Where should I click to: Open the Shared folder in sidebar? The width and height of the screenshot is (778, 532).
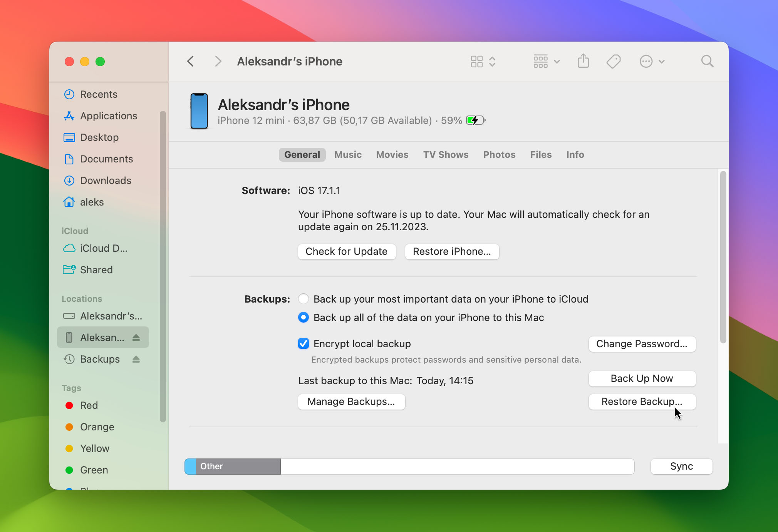click(103, 270)
